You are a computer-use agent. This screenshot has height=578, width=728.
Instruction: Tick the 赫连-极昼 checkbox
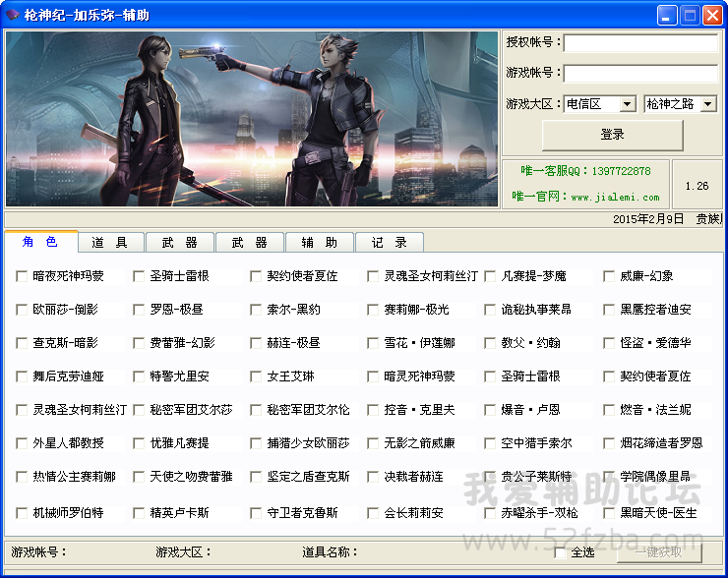point(256,343)
